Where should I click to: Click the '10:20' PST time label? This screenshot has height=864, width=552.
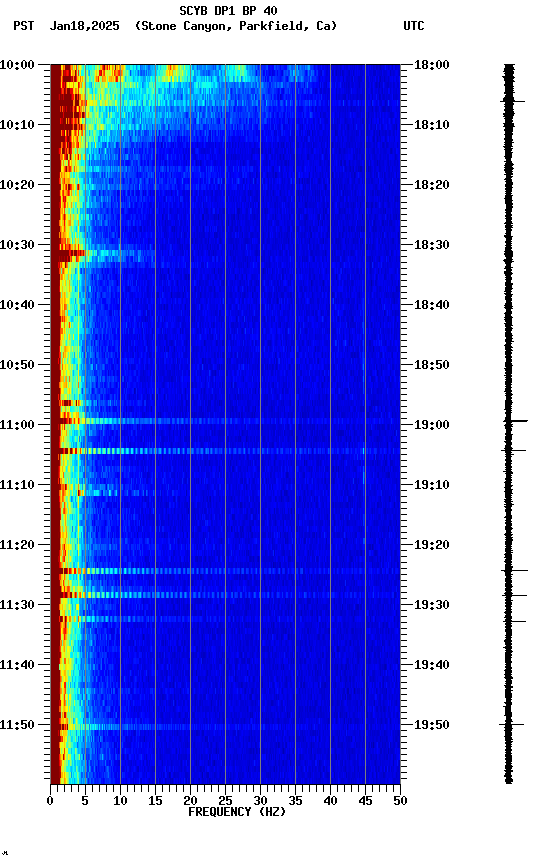coord(17,185)
